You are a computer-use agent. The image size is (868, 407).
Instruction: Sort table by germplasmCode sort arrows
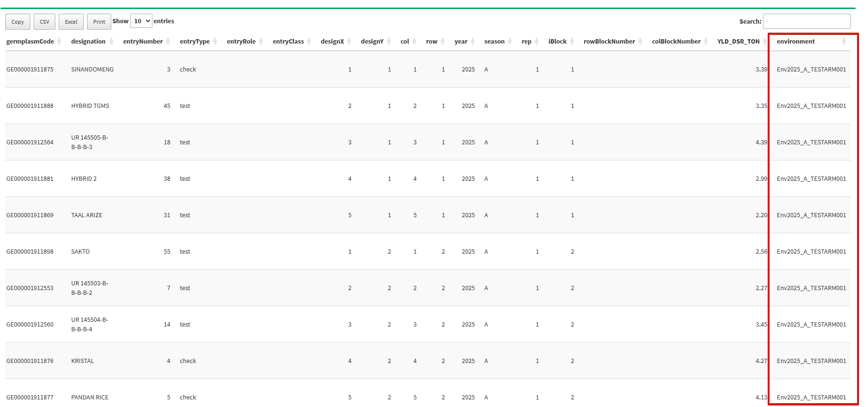59,42
